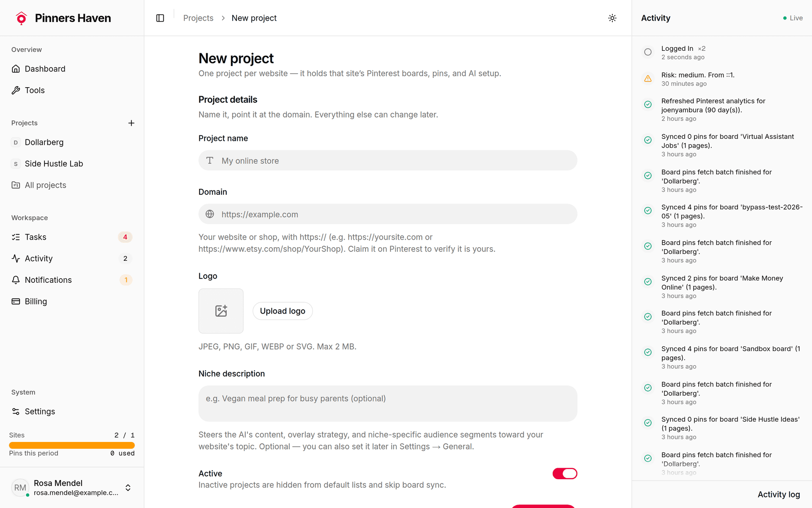Click check icon for 'bypass-test-2026-05' sync

pyautogui.click(x=648, y=210)
